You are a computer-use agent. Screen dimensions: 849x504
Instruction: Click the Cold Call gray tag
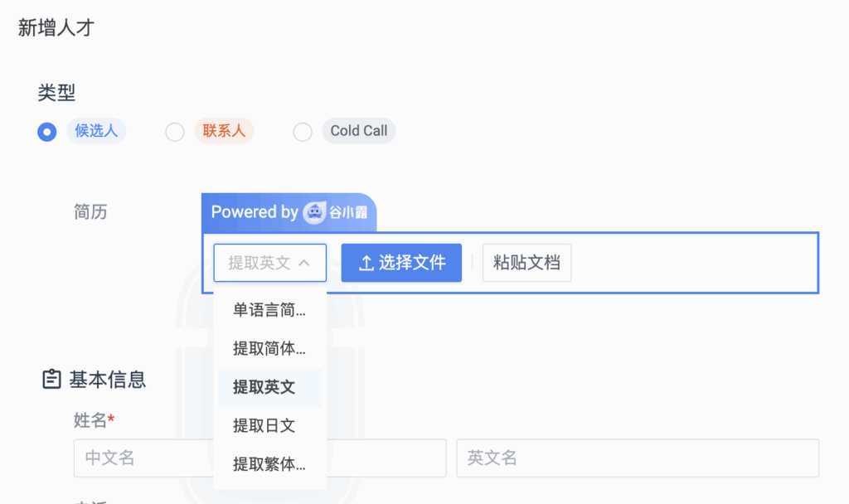359,131
